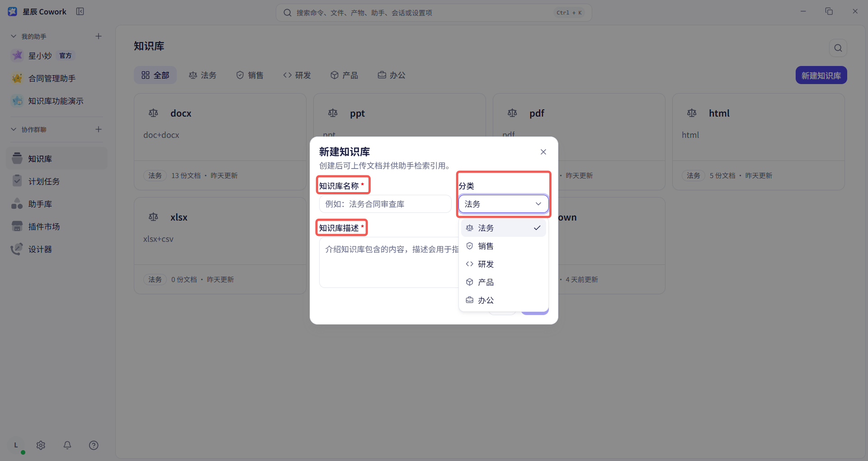Open the html knowledge base card
The height and width of the screenshot is (461, 868).
tap(758, 141)
